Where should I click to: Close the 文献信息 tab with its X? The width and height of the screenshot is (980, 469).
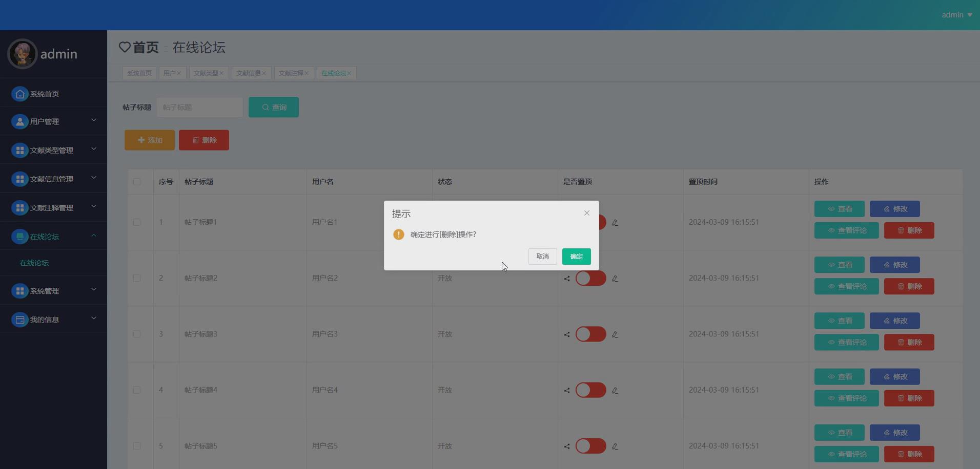[264, 73]
